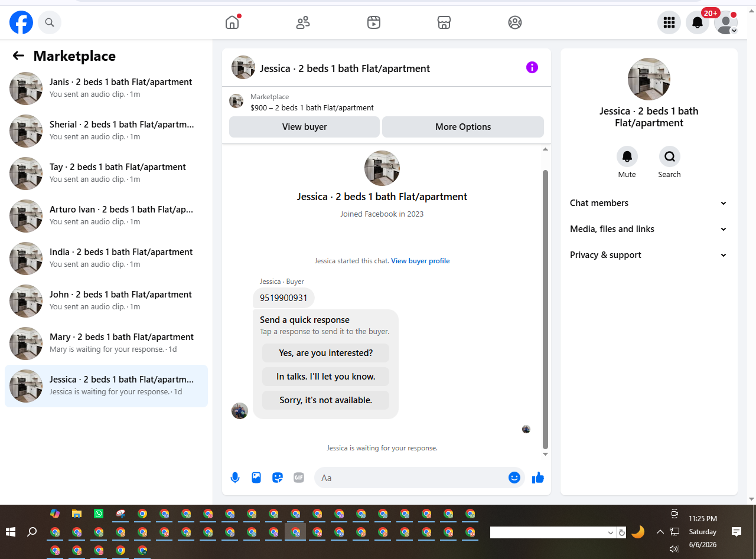Viewport: 756px width, 559px height.
Task: Open the taskbar address bar dropdown
Action: (x=611, y=532)
